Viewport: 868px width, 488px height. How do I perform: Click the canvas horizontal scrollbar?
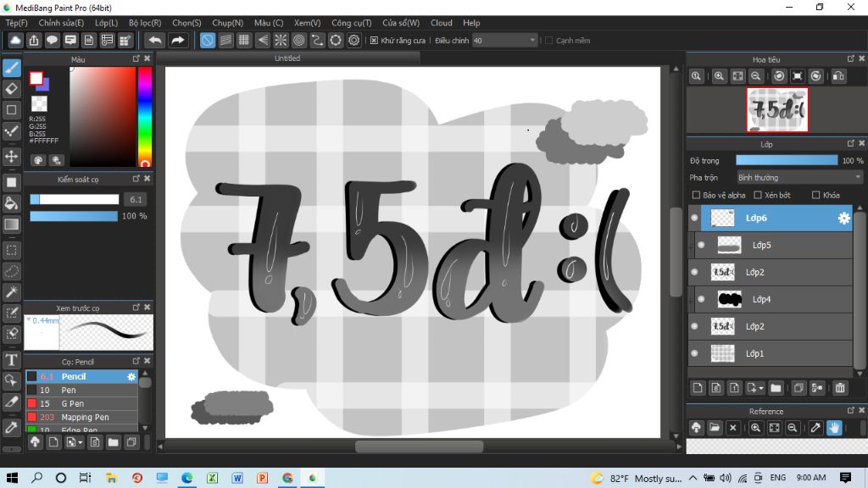point(419,446)
